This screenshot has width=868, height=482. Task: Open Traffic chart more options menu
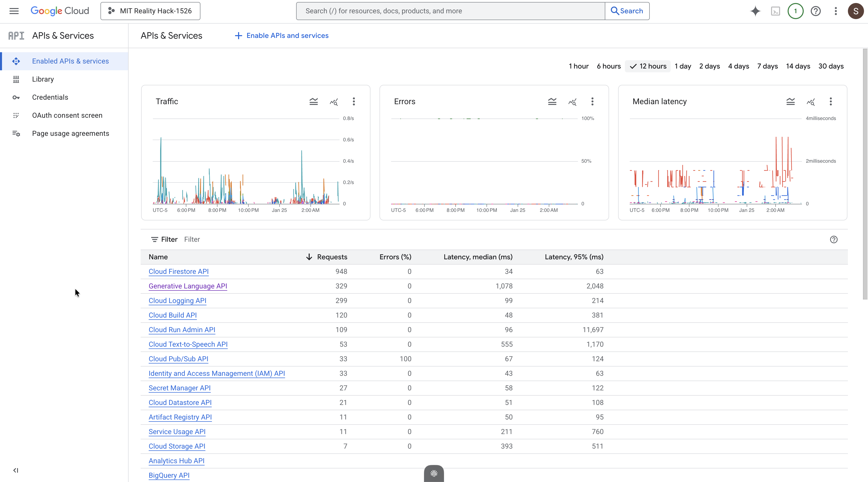(353, 101)
